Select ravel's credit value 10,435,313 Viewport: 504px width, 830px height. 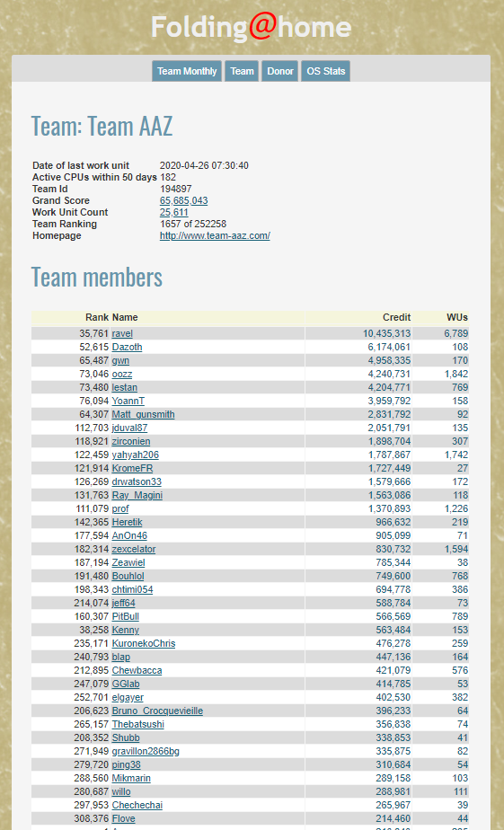pos(386,333)
